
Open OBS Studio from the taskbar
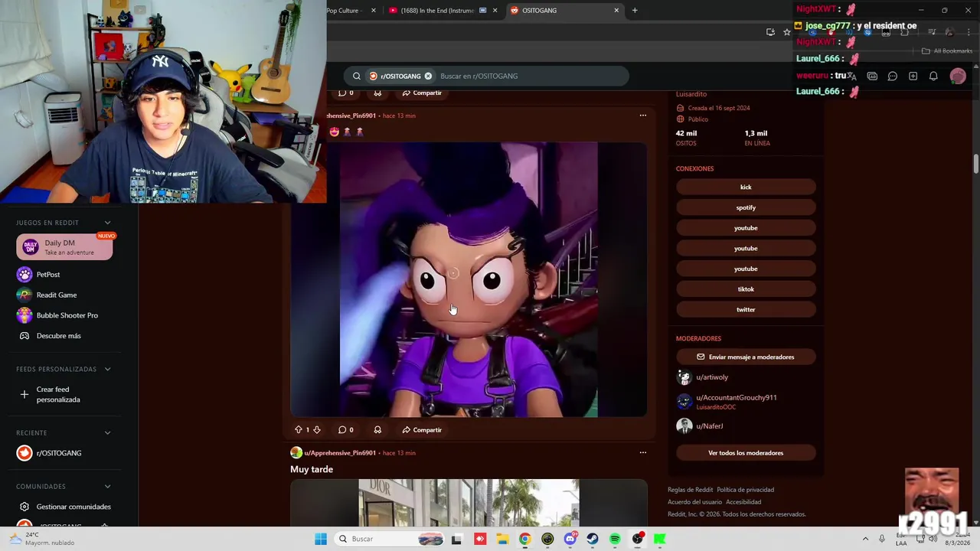click(x=638, y=539)
